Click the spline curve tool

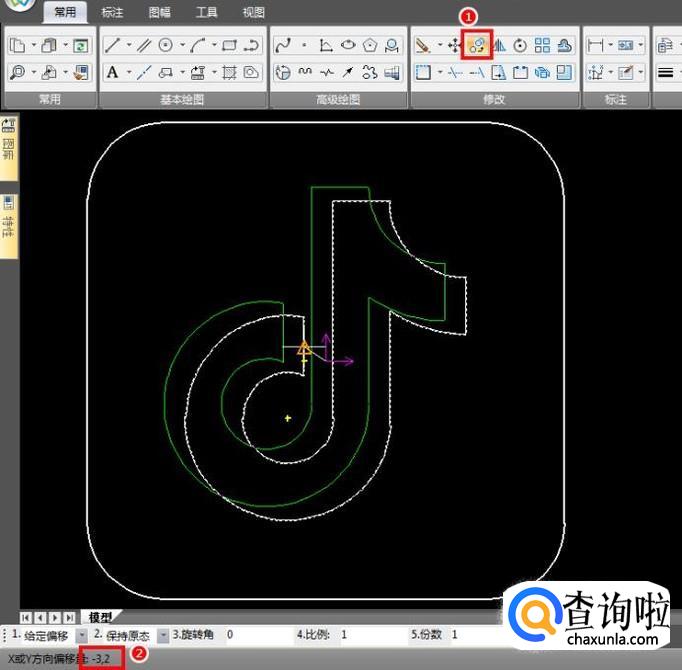283,46
